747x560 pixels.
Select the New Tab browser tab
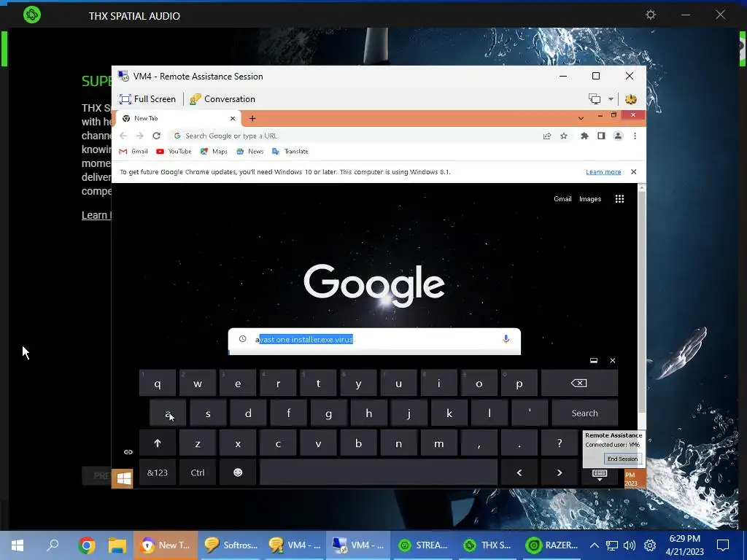pos(177,119)
